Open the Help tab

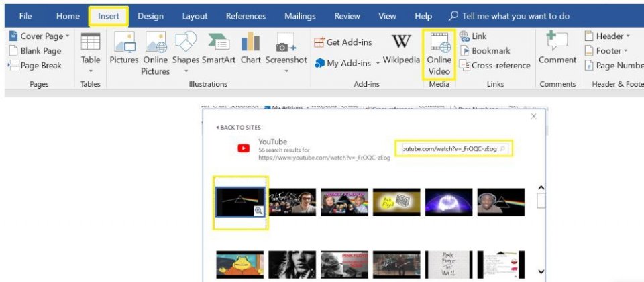click(423, 16)
